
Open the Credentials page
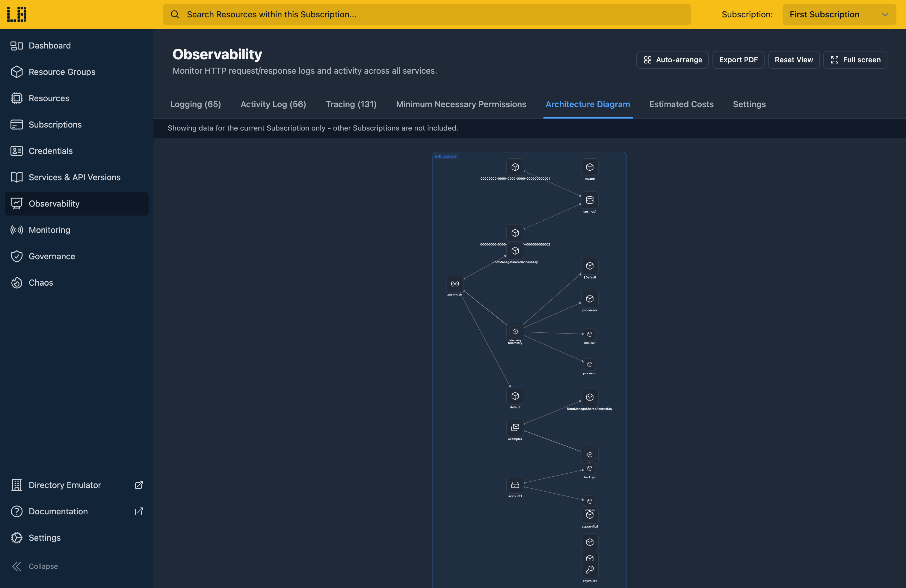[76, 151]
